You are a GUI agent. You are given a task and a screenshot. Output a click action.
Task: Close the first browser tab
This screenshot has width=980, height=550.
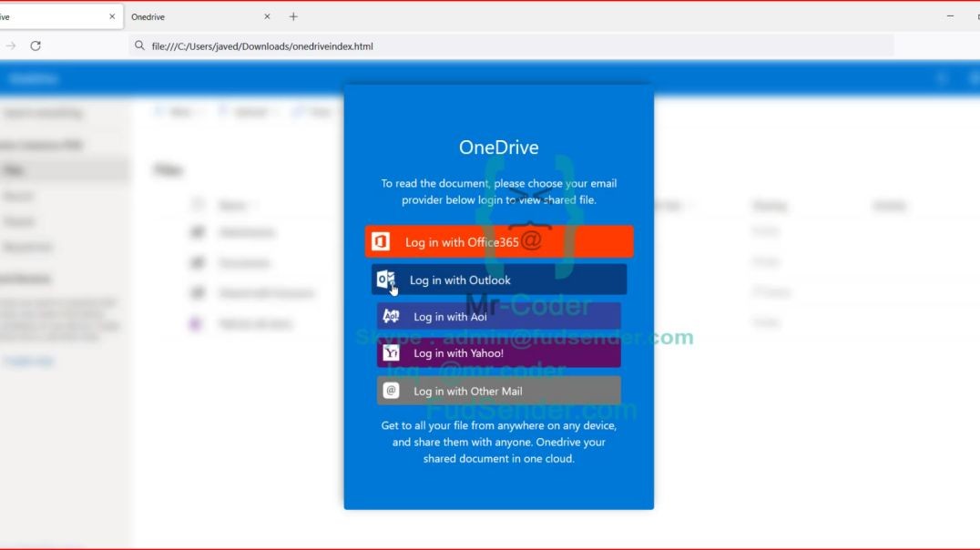[112, 16]
